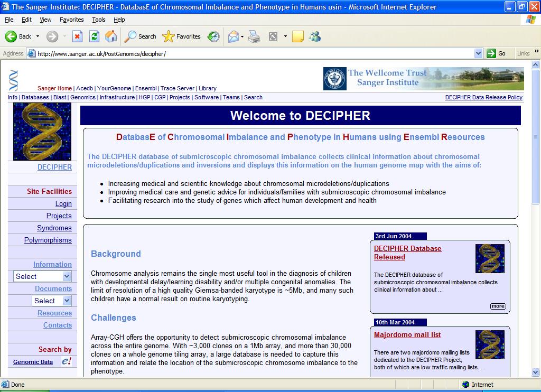Open the Information Select dropdown
Viewport: 541px width, 392px height.
(42, 276)
